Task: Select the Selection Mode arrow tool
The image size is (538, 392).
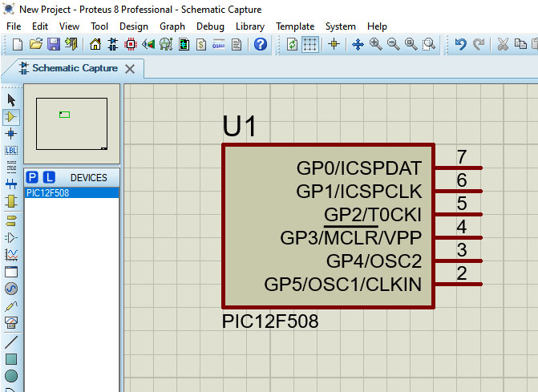Action: click(x=11, y=100)
